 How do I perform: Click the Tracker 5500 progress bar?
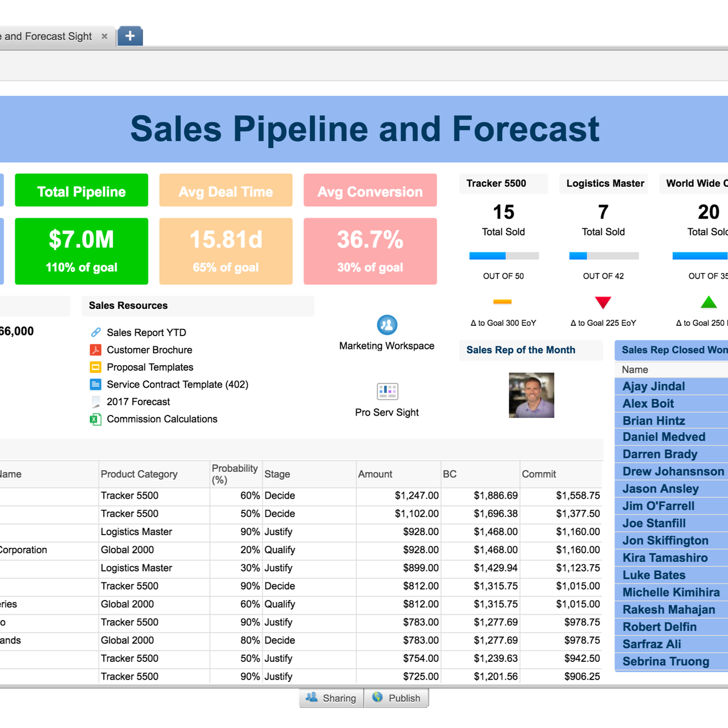click(503, 255)
